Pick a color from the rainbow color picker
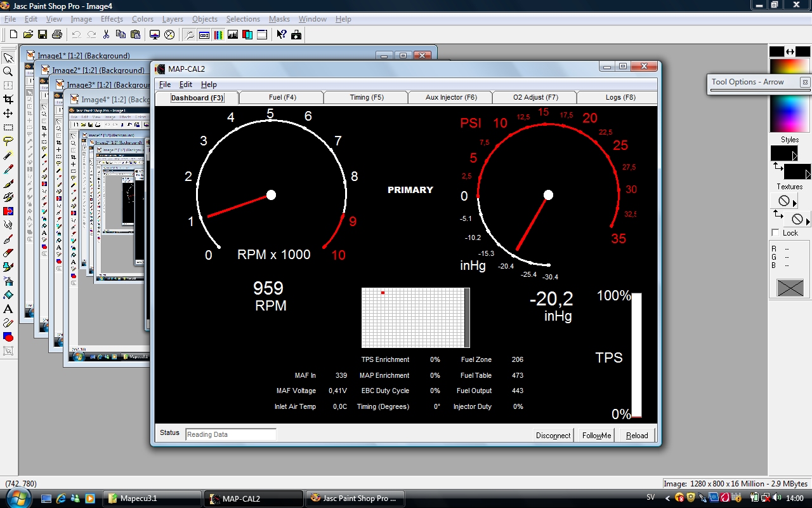812x508 pixels. coord(790,114)
